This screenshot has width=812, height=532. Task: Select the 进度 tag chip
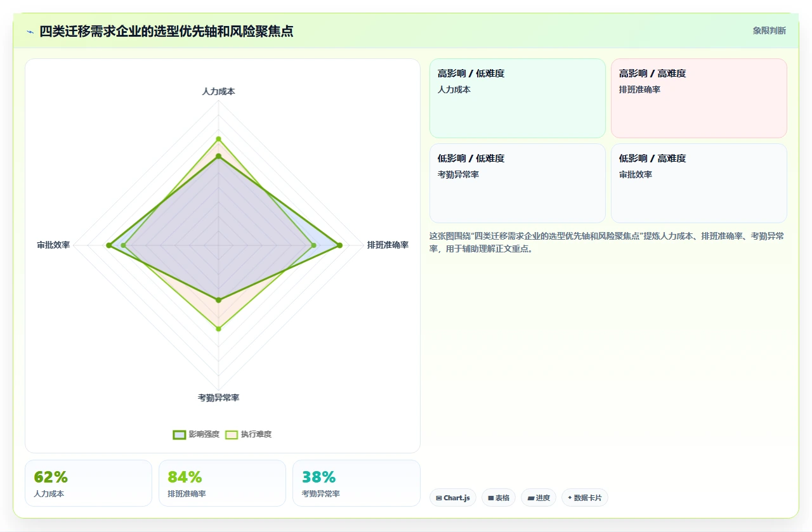(x=539, y=498)
